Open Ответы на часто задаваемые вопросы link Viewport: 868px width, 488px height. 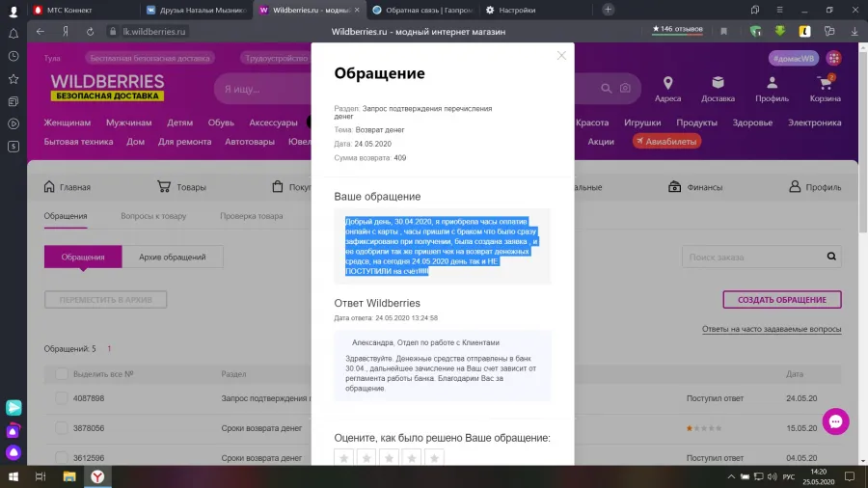click(x=772, y=329)
